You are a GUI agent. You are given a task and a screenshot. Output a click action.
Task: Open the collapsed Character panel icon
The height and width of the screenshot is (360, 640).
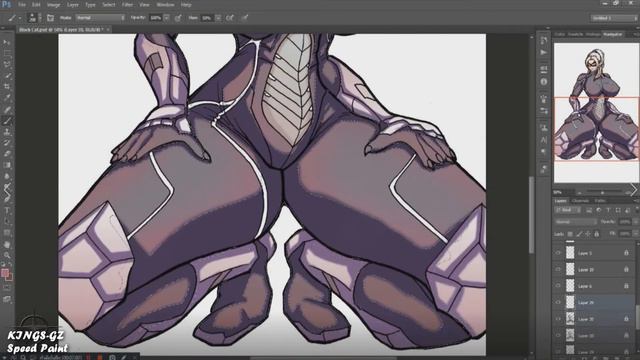544,140
